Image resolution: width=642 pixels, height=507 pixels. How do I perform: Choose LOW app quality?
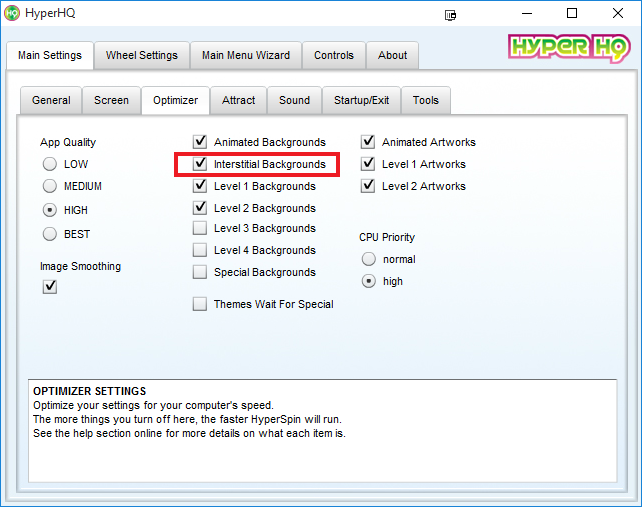[x=50, y=164]
